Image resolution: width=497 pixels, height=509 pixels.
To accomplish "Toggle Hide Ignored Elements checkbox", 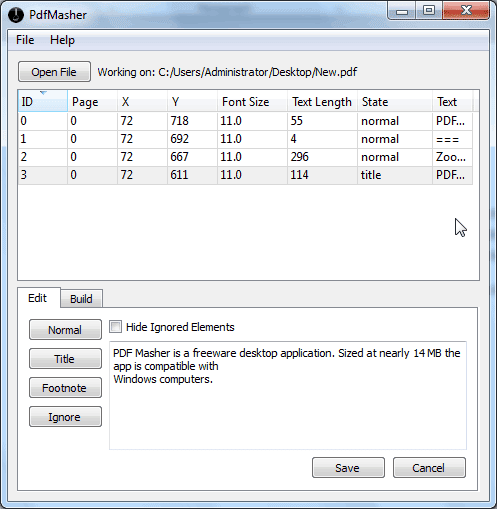I will 115,327.
